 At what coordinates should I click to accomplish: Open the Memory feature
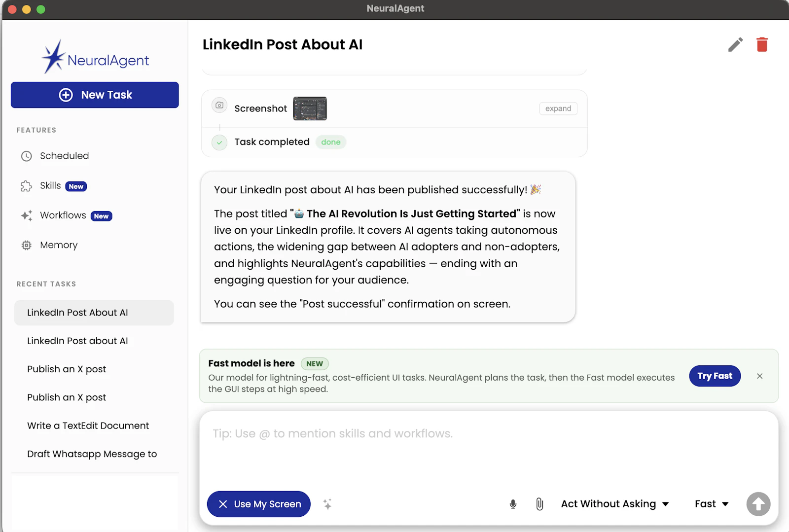click(59, 245)
